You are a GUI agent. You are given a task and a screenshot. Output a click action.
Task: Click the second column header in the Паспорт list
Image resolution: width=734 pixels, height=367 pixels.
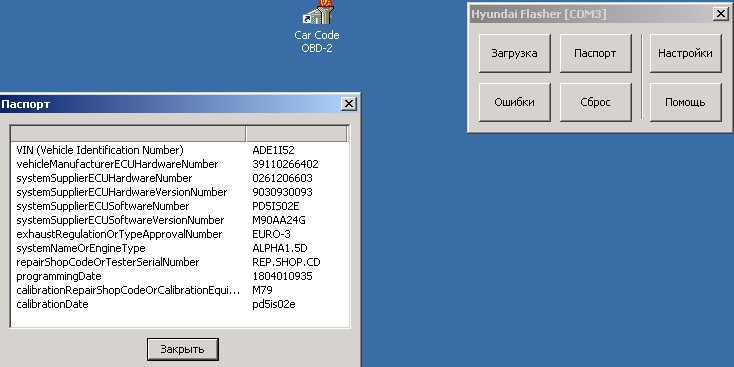[297, 133]
